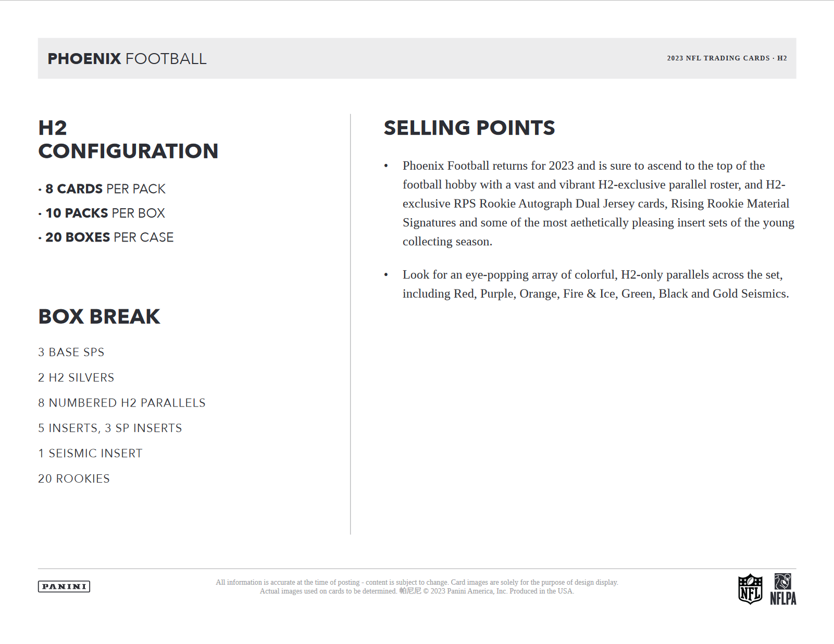The height and width of the screenshot is (644, 834).
Task: Click the BOX BREAK heading
Action: pyautogui.click(x=99, y=317)
